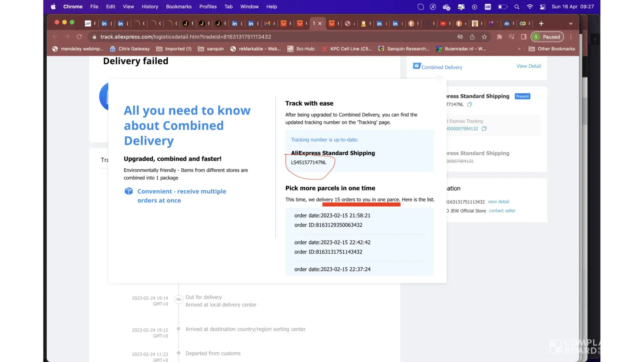This screenshot has height=362, width=644.
Task: Expand the Other Bookmarks folder
Action: tap(552, 49)
